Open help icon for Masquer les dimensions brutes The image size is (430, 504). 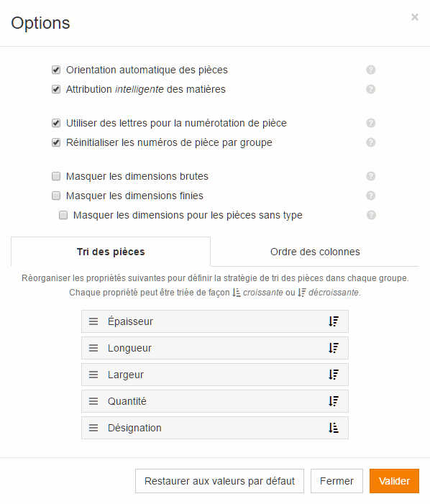[x=371, y=176]
